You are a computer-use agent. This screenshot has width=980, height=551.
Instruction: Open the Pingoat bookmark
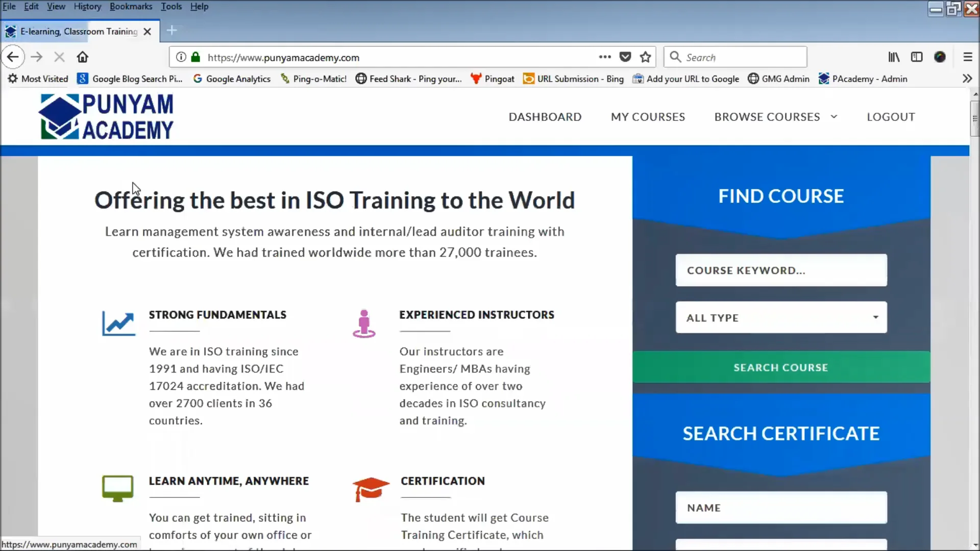[x=492, y=79]
